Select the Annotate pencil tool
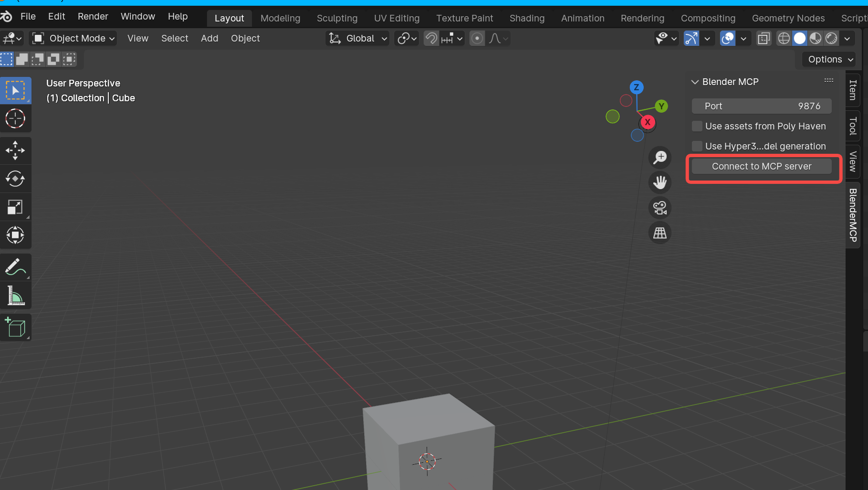This screenshot has width=868, height=490. tap(15, 267)
